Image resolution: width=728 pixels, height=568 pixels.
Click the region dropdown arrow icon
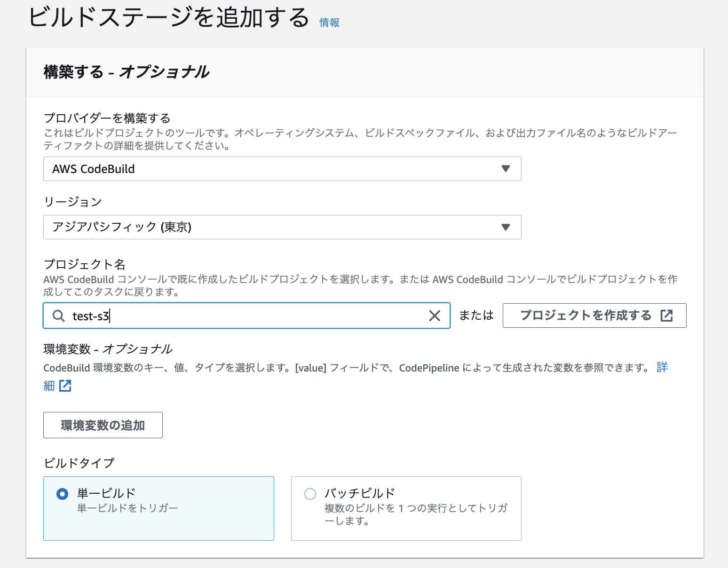506,227
